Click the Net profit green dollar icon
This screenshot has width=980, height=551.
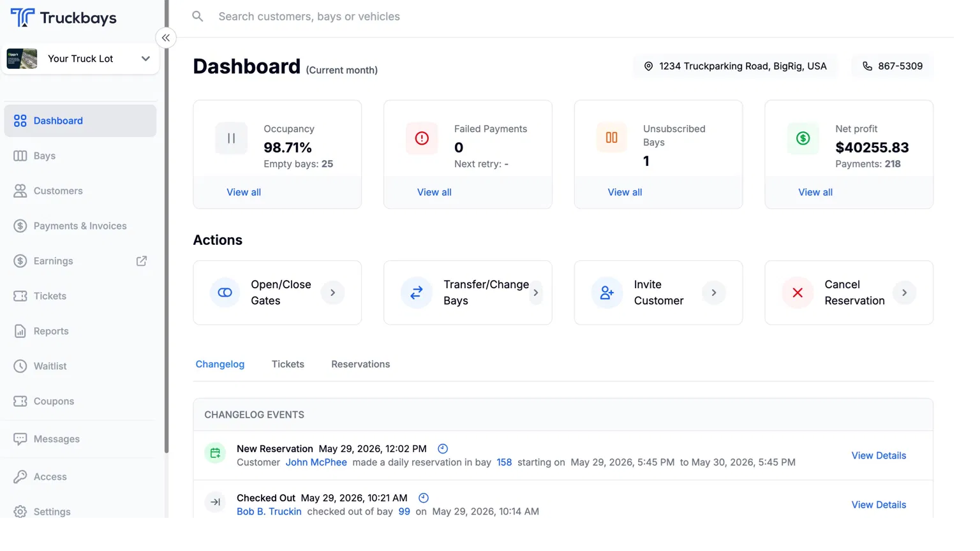[x=803, y=138]
